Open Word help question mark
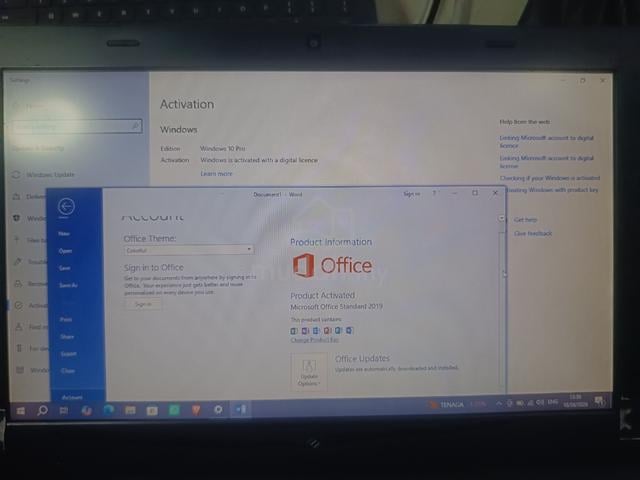Screen dimensions: 640x480 [x=434, y=193]
